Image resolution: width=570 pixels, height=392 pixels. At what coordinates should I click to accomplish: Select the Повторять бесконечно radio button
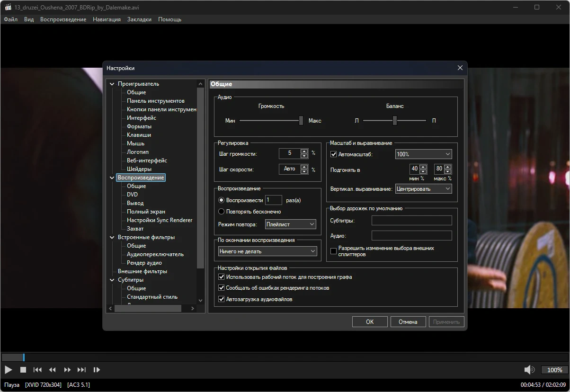tap(221, 212)
